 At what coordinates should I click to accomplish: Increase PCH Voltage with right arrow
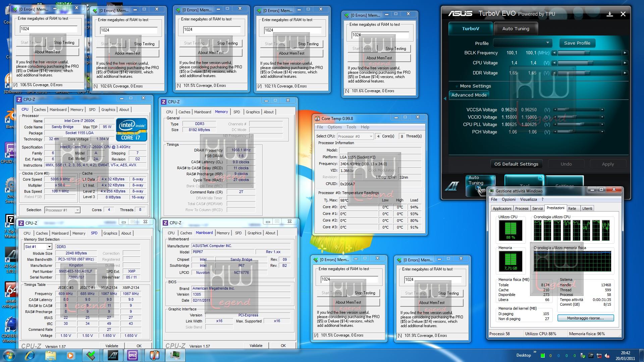tap(602, 132)
